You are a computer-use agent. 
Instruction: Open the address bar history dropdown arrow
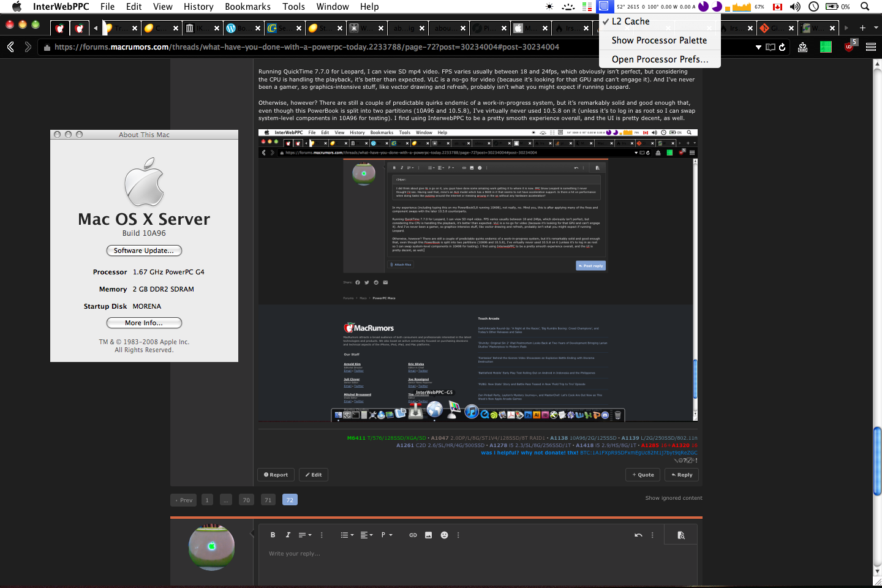758,47
